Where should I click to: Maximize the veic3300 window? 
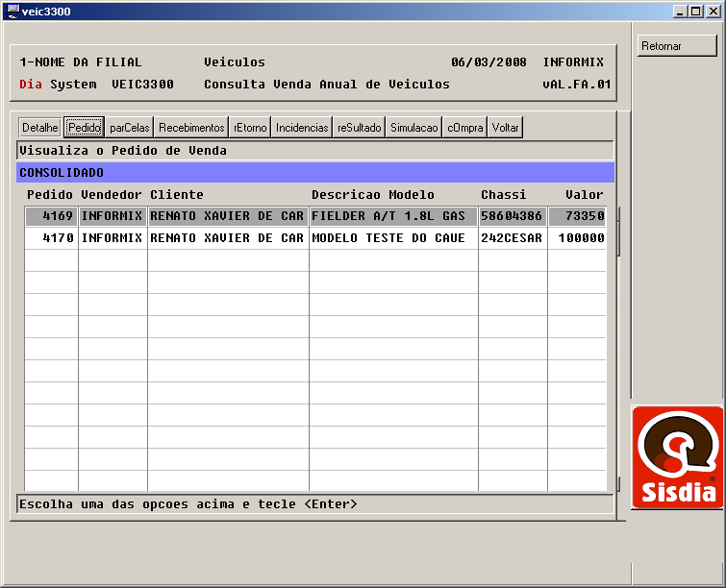click(696, 11)
